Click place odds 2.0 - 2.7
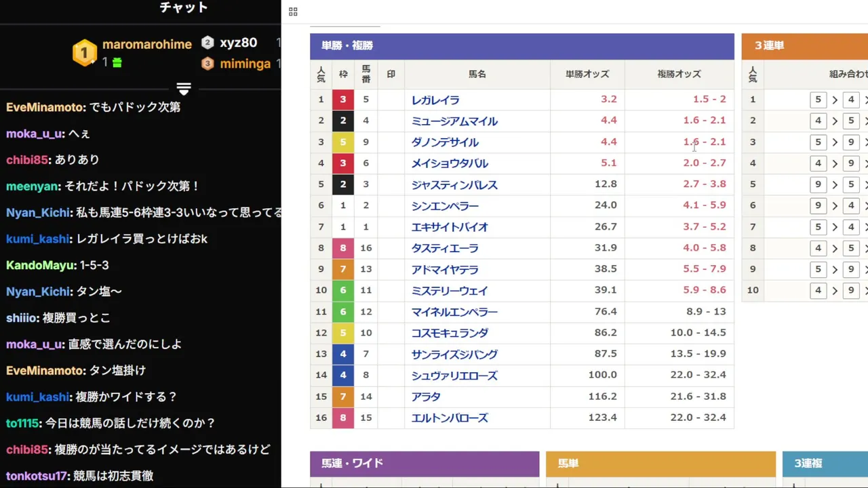Viewport: 868px width, 488px height. tap(705, 163)
